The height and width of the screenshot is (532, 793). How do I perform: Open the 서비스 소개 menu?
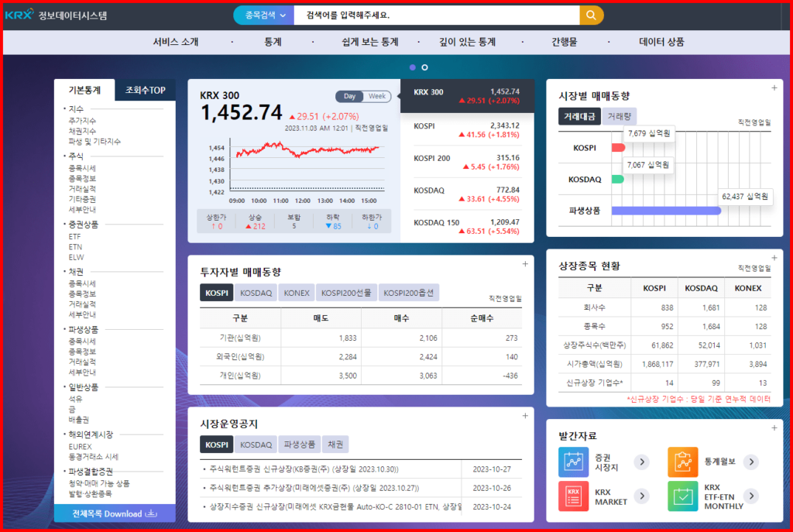[x=176, y=42]
